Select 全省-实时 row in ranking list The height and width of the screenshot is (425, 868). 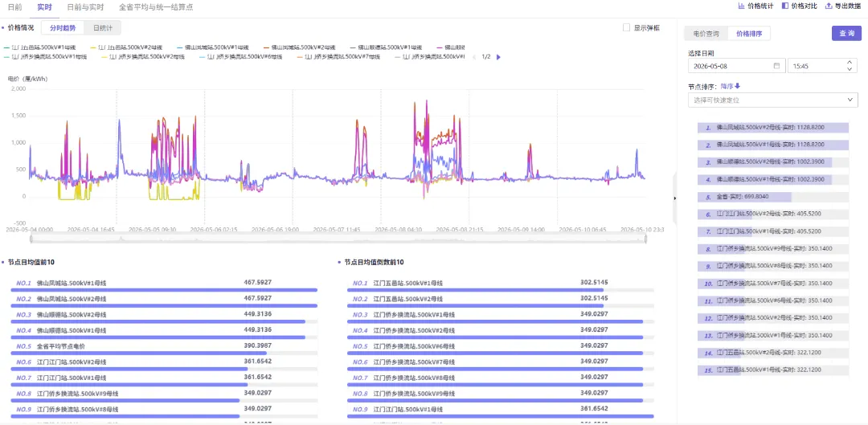[x=773, y=197]
